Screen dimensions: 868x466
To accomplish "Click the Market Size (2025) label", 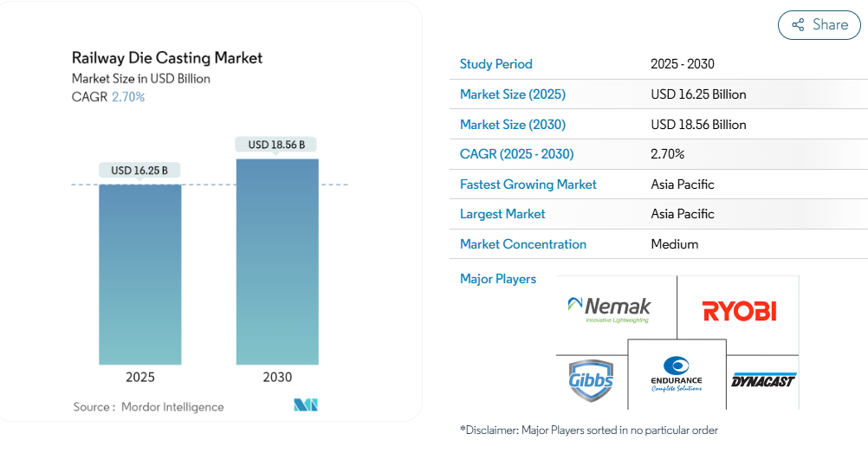I will (513, 94).
